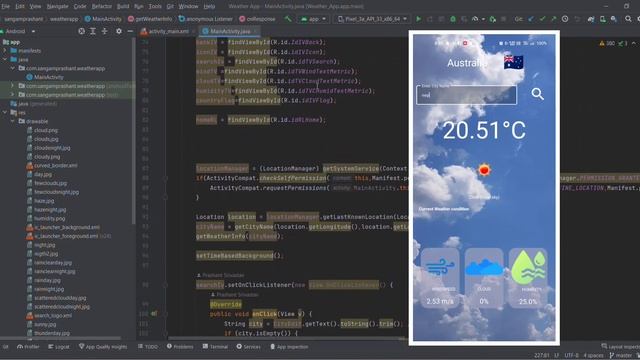
Task: Select the MainActivity.java editor tab
Action: (230, 31)
